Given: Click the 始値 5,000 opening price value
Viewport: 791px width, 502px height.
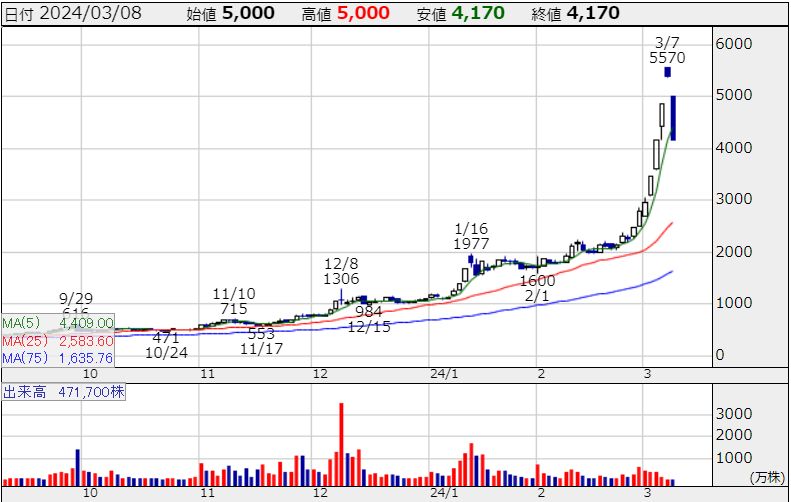Looking at the screenshot, I should 225,13.
